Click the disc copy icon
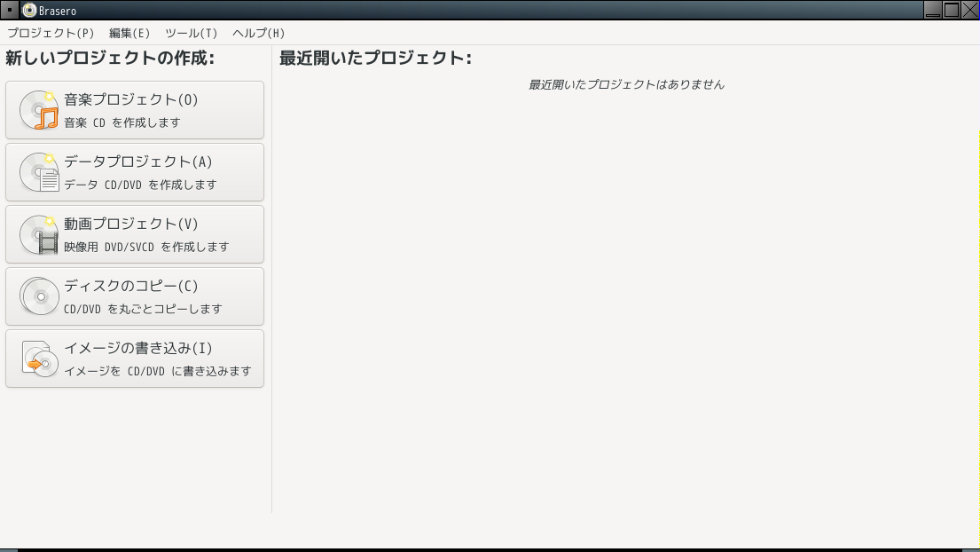Viewport: 980px width, 552px height. coord(39,296)
